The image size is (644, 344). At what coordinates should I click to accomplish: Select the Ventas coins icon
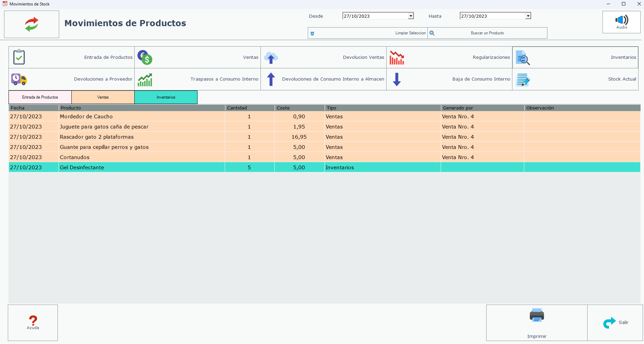[x=145, y=57]
